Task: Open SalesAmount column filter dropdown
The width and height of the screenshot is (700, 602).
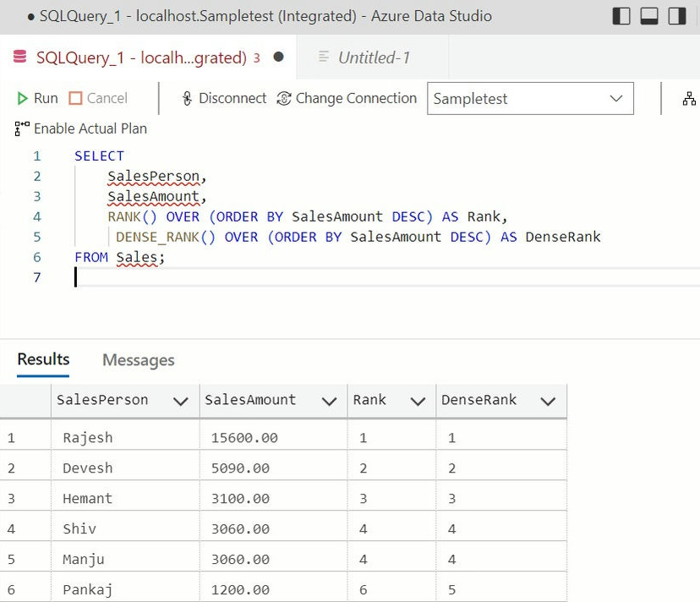Action: 330,401
